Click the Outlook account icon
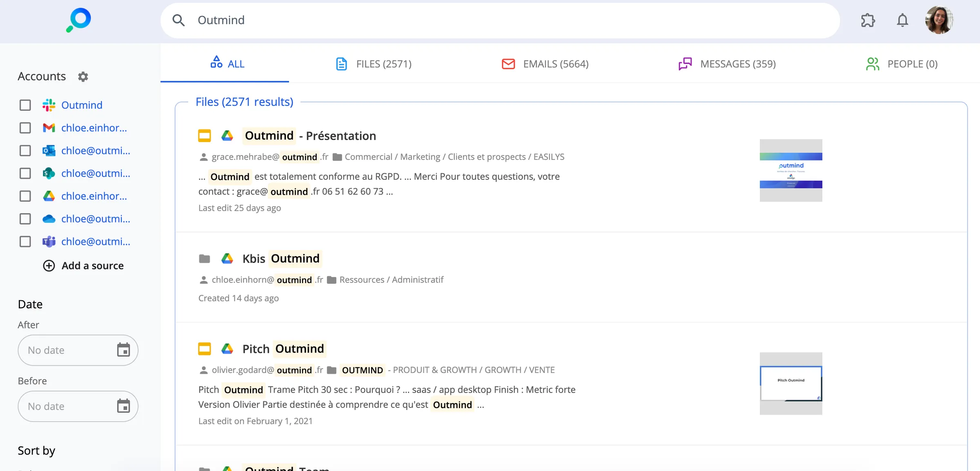The height and width of the screenshot is (471, 980). coord(49,150)
